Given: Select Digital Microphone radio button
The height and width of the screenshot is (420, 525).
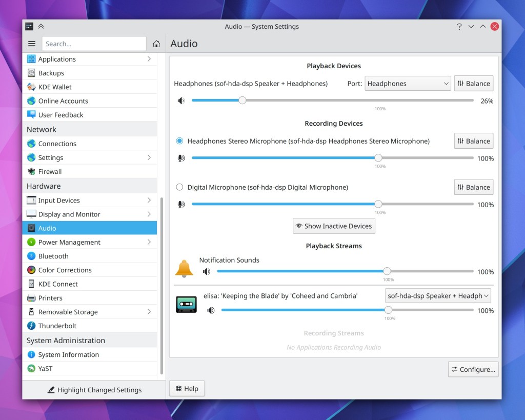Looking at the screenshot, I should (x=179, y=187).
